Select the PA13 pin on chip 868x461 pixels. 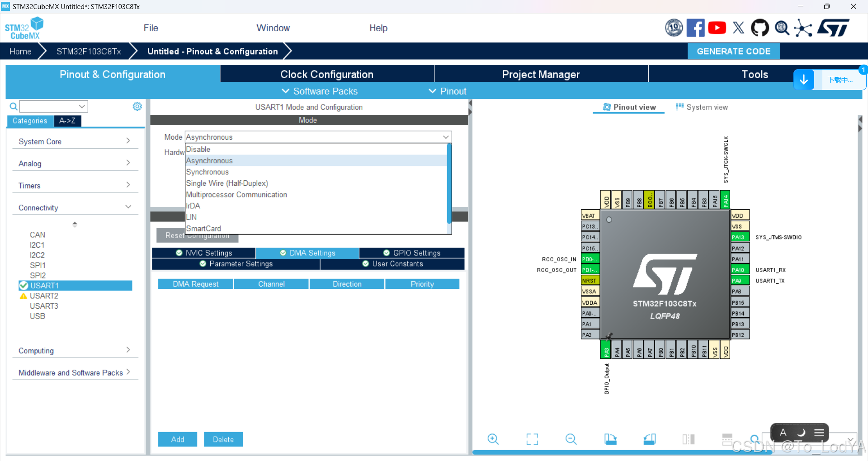click(x=740, y=237)
